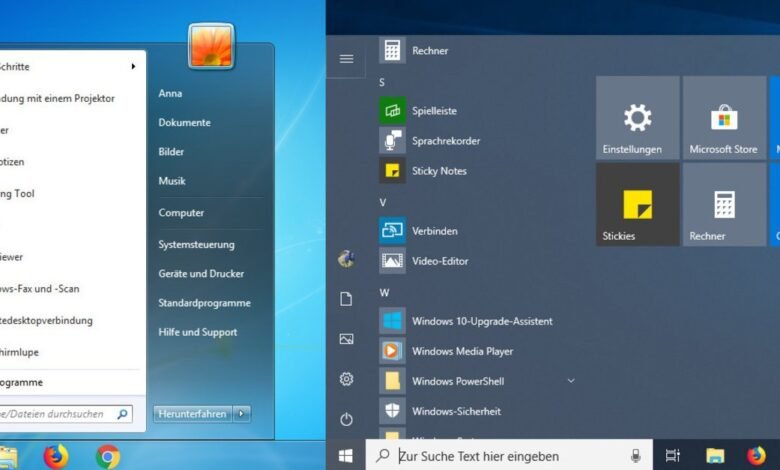This screenshot has width=780, height=470.
Task: Open Firefox on Windows 7 taskbar
Action: 56,456
